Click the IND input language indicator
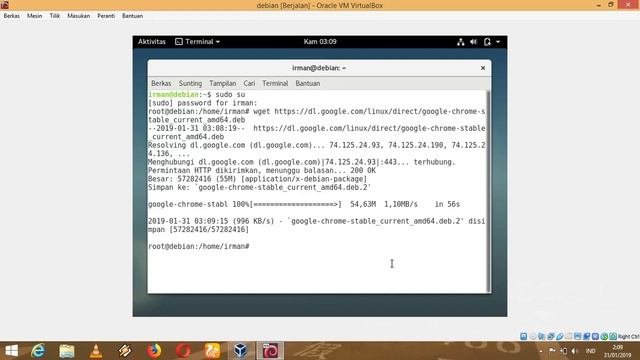 tap(590, 351)
